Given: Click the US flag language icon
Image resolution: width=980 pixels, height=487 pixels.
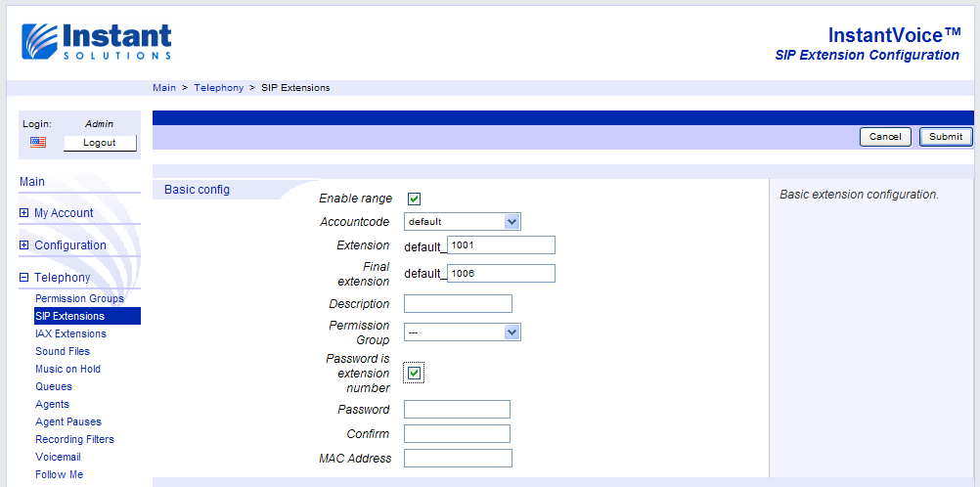Looking at the screenshot, I should [x=38, y=143].
